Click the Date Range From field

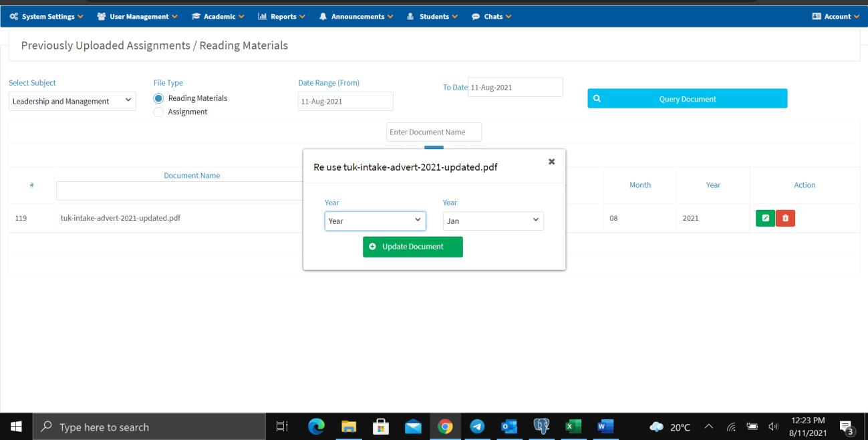click(345, 102)
